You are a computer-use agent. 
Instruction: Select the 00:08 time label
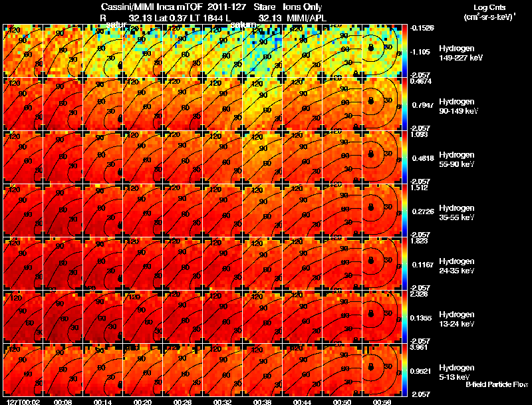pos(63,402)
